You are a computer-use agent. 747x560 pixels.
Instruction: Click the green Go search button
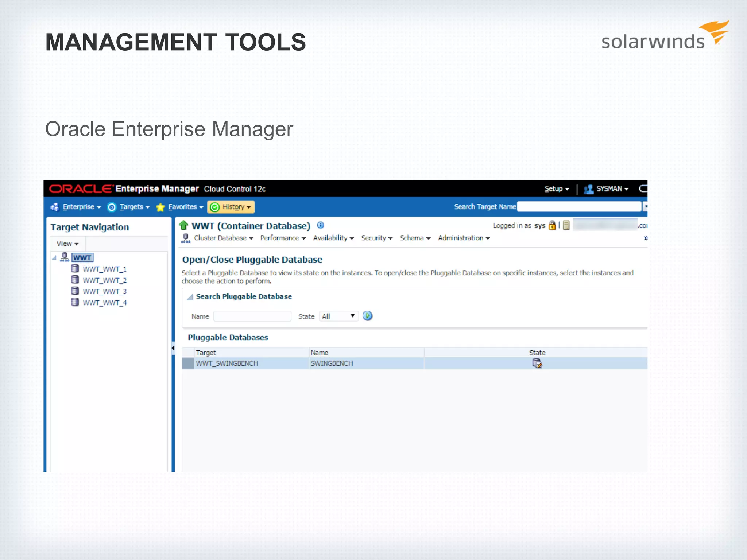tap(368, 316)
